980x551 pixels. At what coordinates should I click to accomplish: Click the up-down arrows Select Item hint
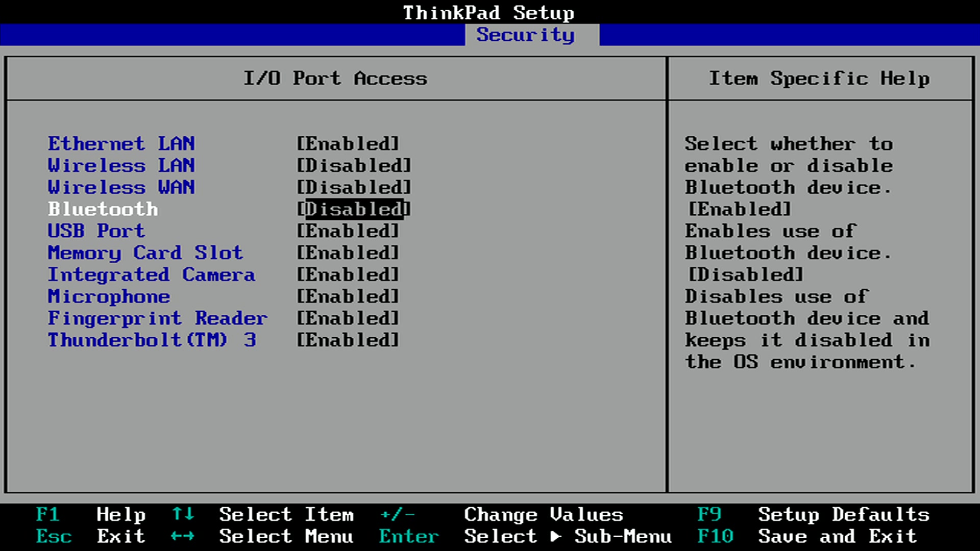point(262,514)
